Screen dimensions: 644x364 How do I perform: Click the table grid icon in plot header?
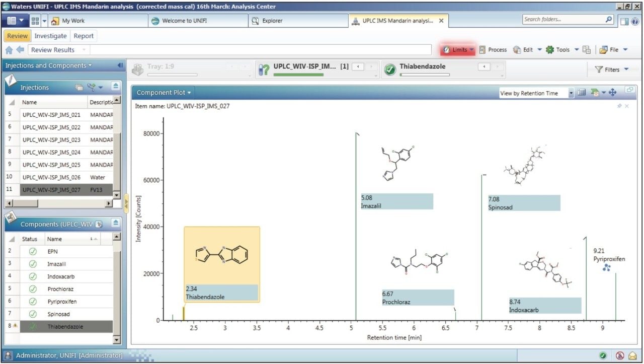click(x=582, y=93)
